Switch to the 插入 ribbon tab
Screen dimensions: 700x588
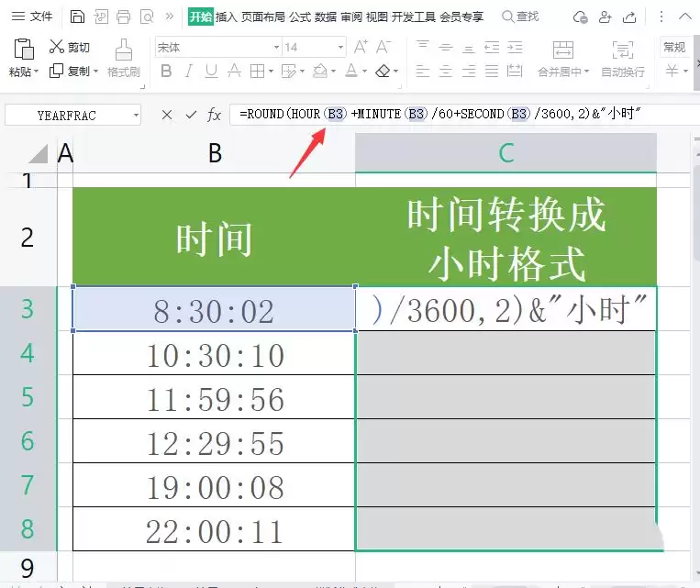(x=227, y=17)
